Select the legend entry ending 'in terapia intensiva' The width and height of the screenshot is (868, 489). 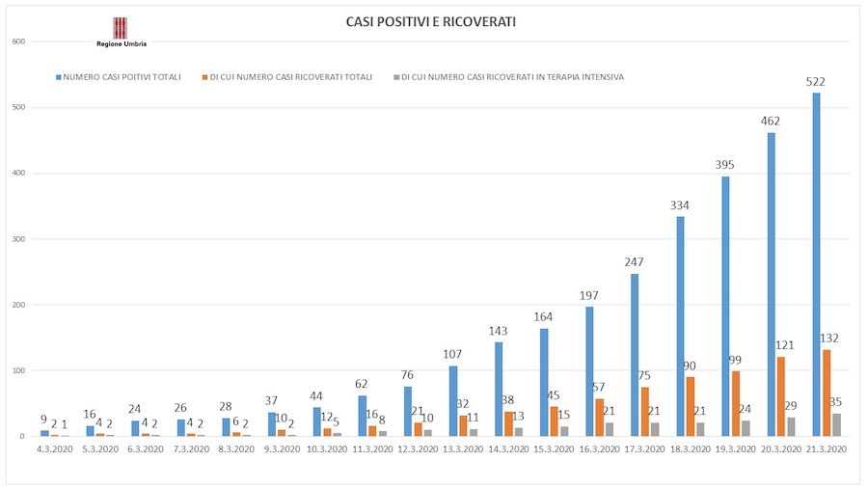click(x=512, y=76)
